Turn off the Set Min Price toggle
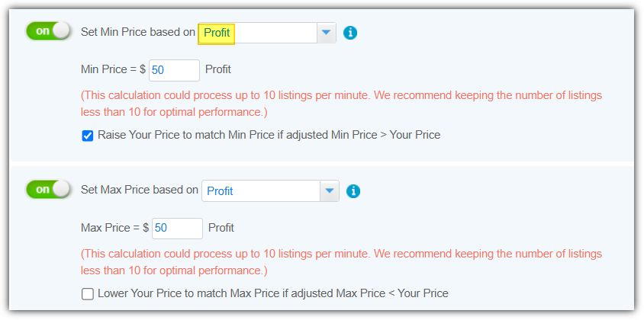Image resolution: width=644 pixels, height=320 pixels. pos(49,31)
